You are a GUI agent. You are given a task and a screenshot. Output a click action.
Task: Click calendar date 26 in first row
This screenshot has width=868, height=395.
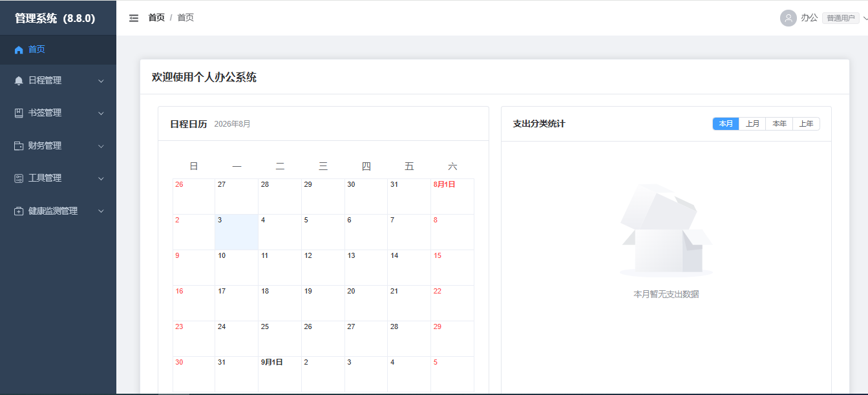tap(194, 197)
